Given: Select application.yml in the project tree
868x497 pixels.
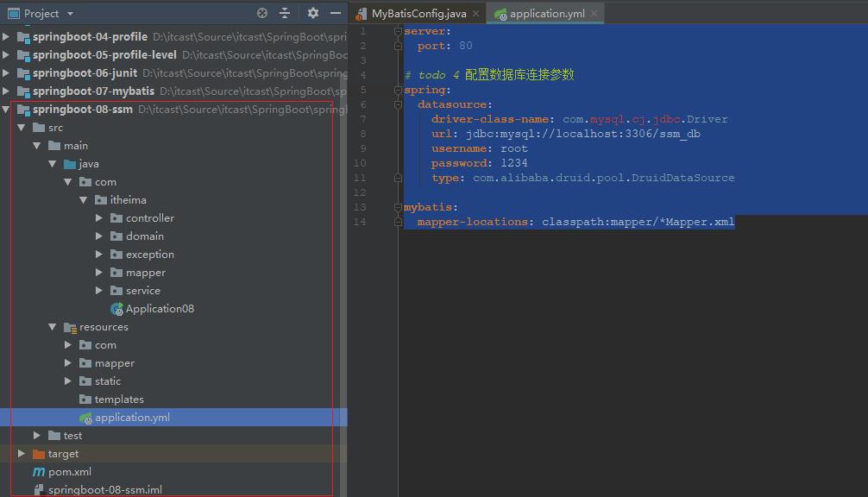Looking at the screenshot, I should point(131,418).
